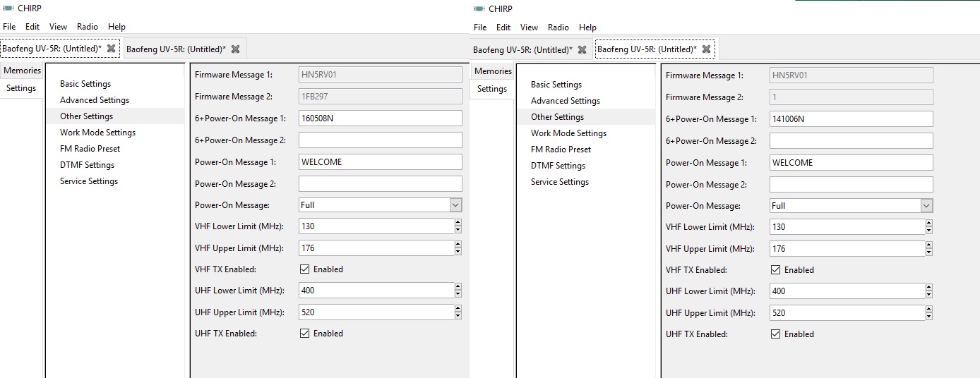
Task: Open DTMF Settings in the left window
Action: pos(87,165)
